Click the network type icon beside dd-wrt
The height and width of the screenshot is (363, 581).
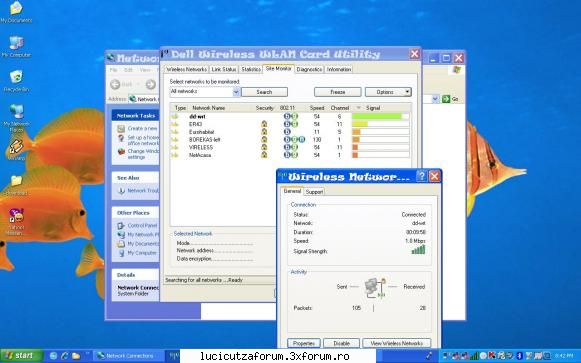point(175,116)
